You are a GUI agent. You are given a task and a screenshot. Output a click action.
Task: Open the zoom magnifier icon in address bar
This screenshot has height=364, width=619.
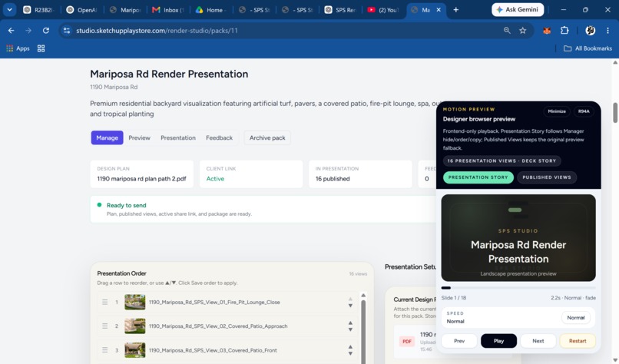[507, 31]
